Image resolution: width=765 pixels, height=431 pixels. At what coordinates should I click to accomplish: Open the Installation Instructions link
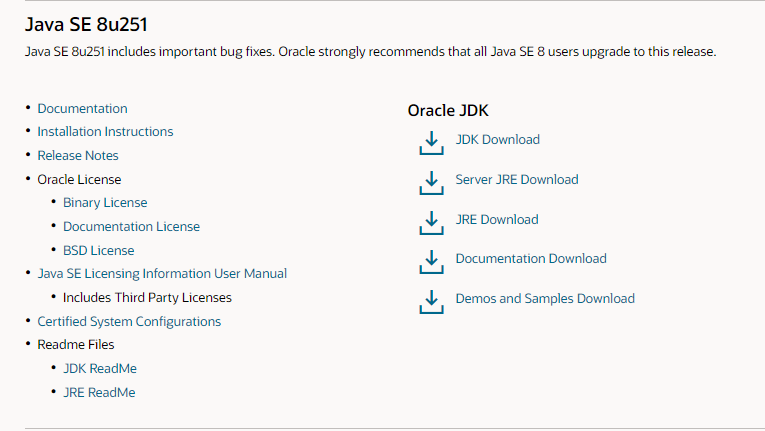coord(105,132)
